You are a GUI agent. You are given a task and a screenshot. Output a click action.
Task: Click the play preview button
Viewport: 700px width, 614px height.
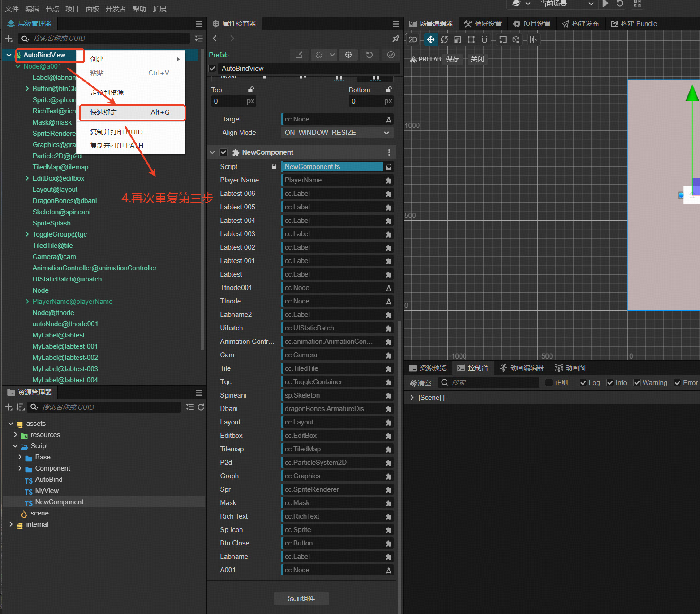pos(605,4)
